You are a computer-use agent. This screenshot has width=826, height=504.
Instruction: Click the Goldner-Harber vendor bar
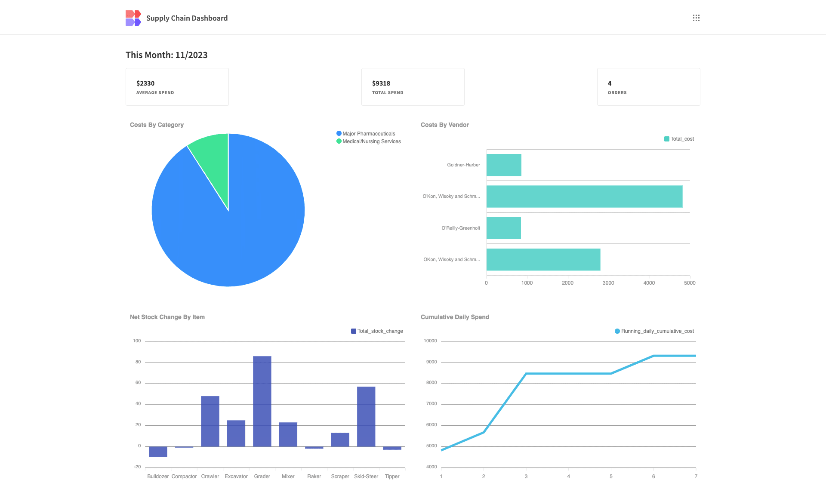point(504,165)
